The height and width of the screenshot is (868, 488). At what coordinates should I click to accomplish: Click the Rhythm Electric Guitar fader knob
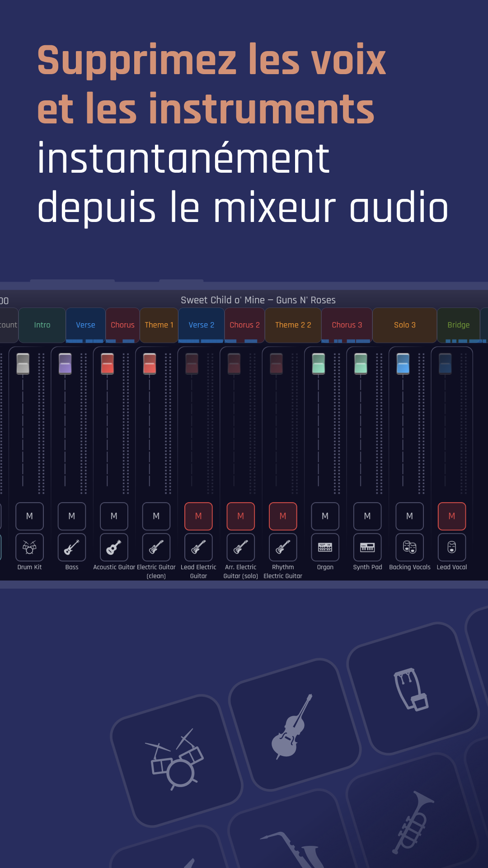click(x=276, y=363)
